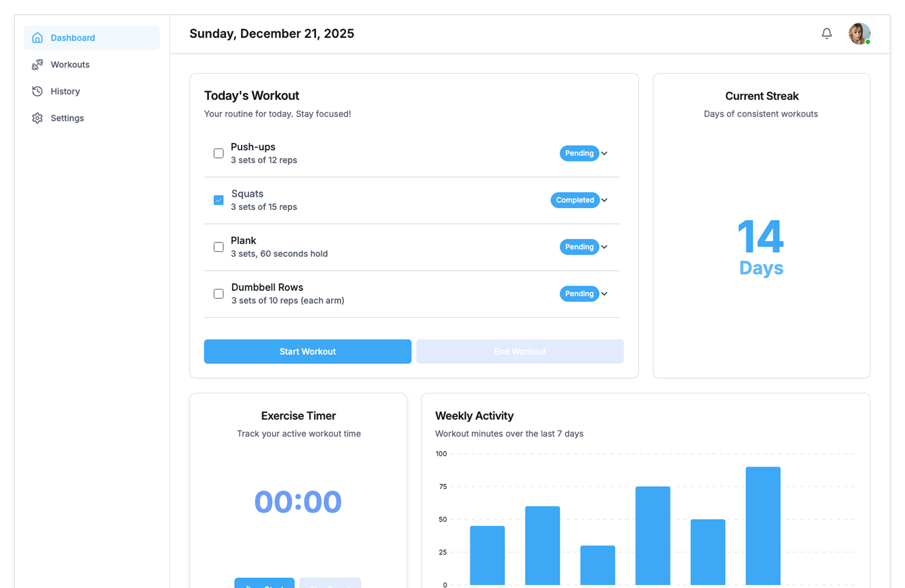Tick the Dumbbell Rows checkbox
Screen dimensions: 905x588
coord(218,294)
